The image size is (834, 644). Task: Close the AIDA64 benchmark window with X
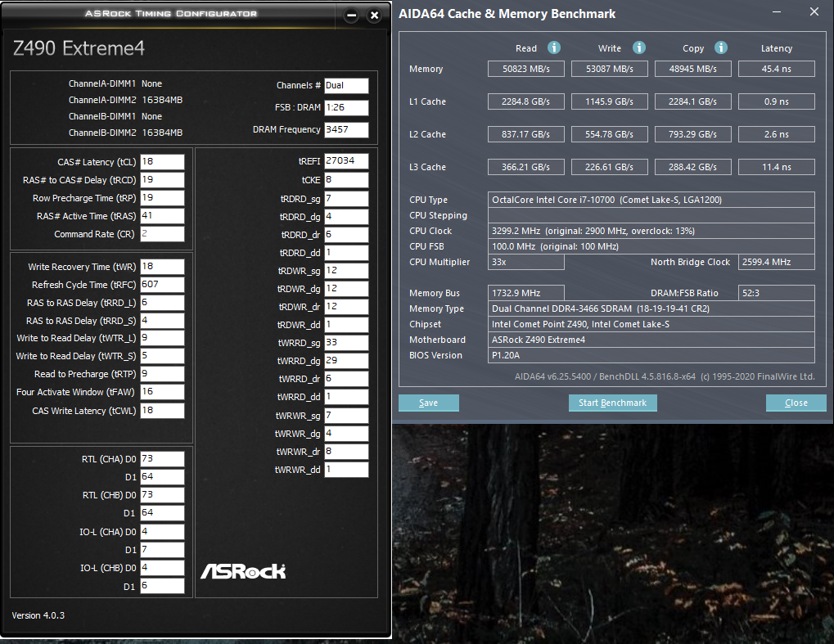(x=814, y=11)
